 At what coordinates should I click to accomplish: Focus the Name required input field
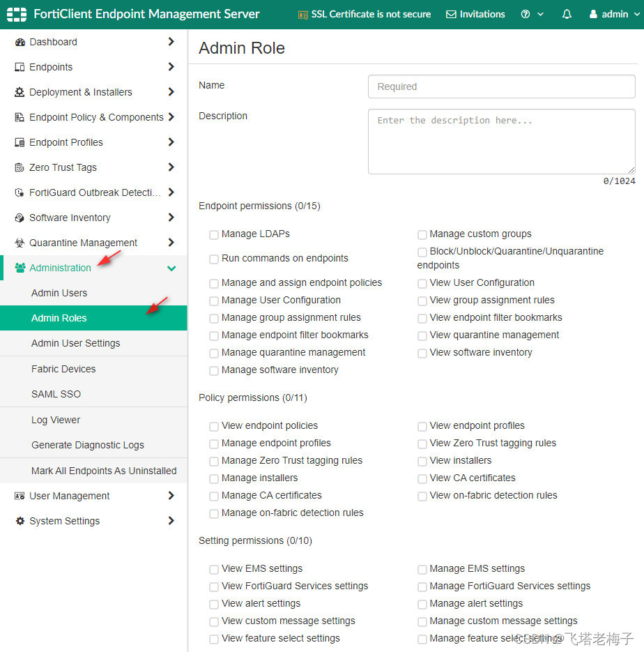point(502,86)
